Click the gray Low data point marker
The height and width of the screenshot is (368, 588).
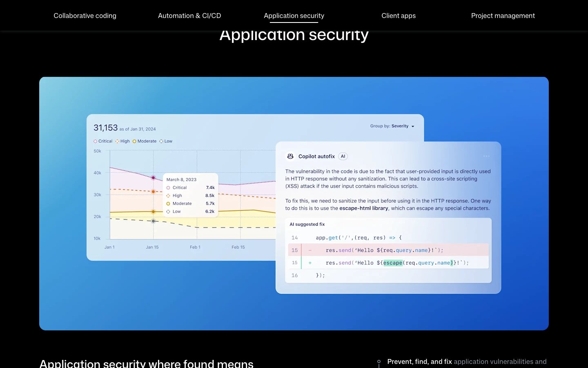coord(154,221)
